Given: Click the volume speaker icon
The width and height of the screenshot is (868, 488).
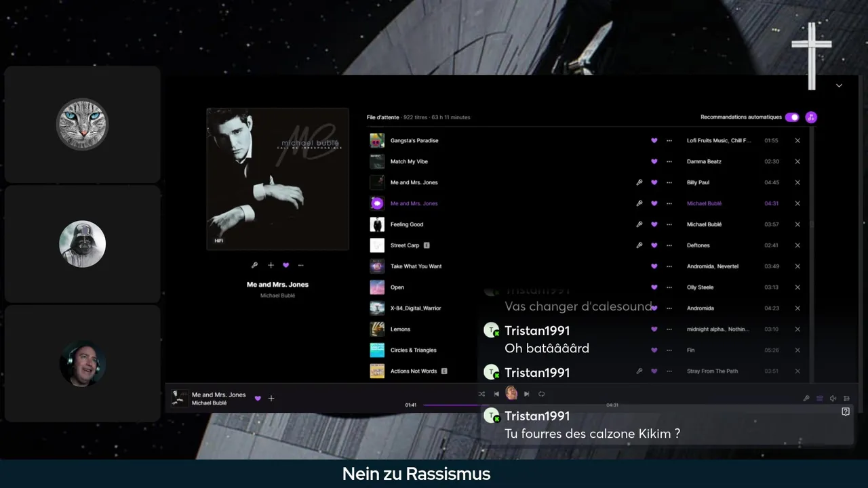Looking at the screenshot, I should (x=833, y=399).
